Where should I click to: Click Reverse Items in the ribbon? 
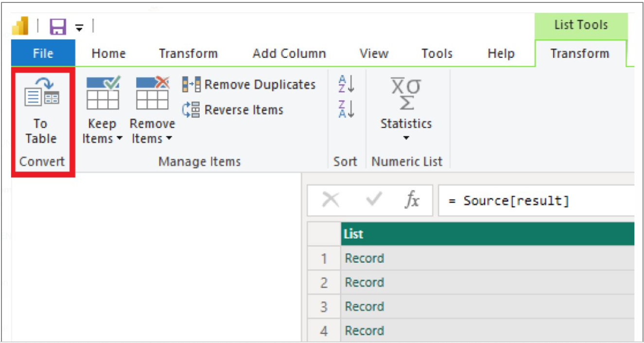click(x=233, y=110)
